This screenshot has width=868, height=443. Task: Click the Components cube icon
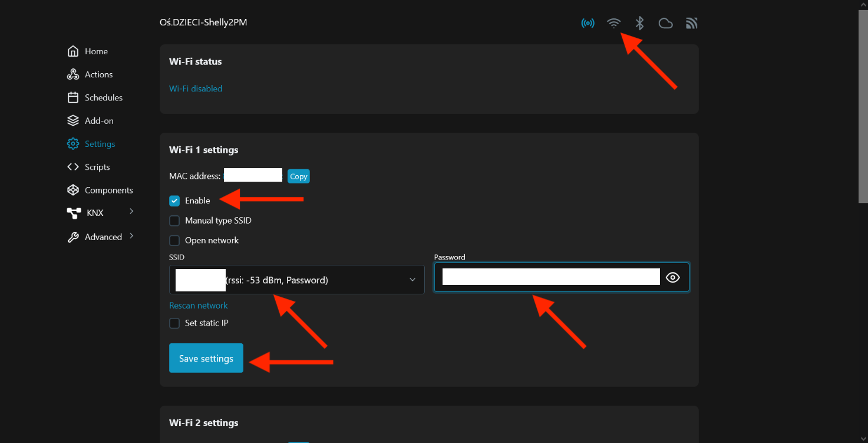73,190
